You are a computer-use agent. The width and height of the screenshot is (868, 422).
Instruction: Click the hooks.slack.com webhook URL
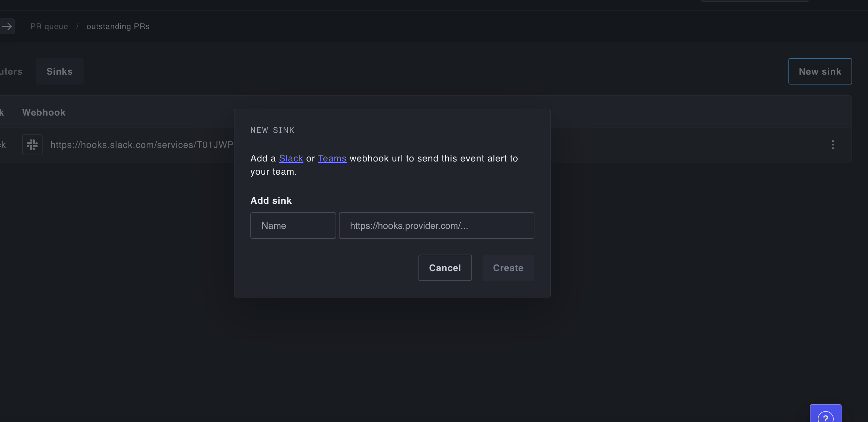141,145
